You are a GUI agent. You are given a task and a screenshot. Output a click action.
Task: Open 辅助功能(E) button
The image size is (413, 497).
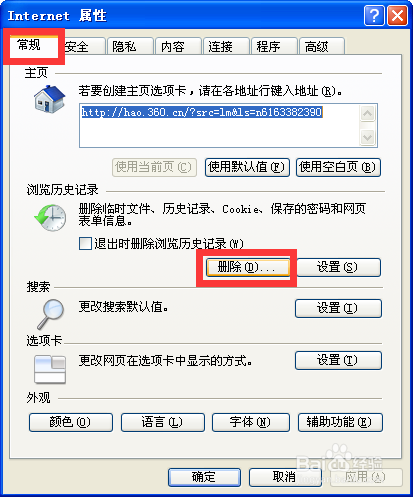(340, 422)
